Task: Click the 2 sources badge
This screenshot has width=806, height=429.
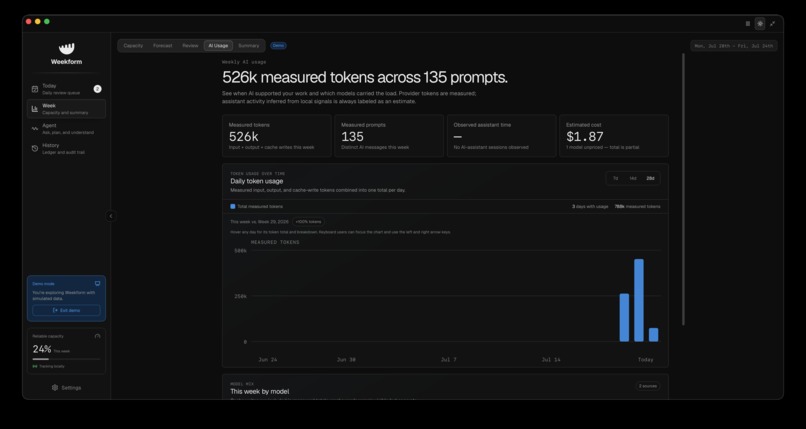Action: click(648, 386)
